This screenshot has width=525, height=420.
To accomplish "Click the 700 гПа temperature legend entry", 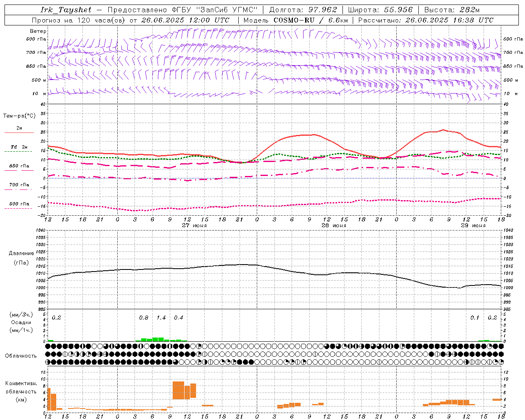I will coord(19,185).
